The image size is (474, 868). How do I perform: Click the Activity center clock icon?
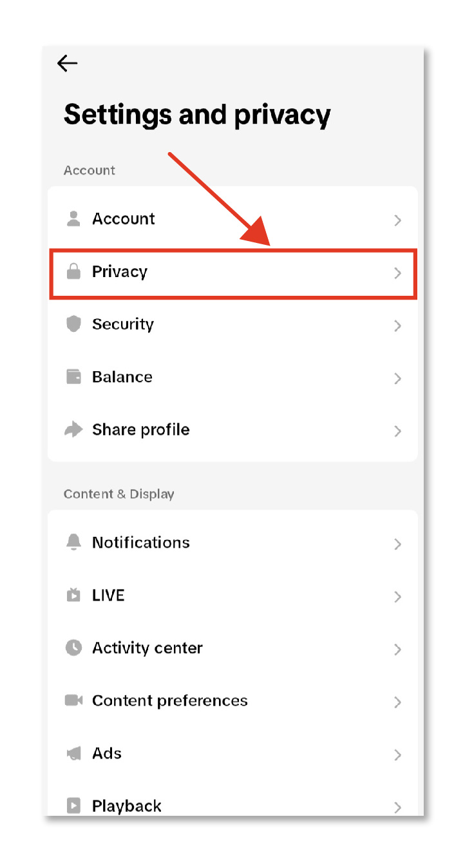74,648
